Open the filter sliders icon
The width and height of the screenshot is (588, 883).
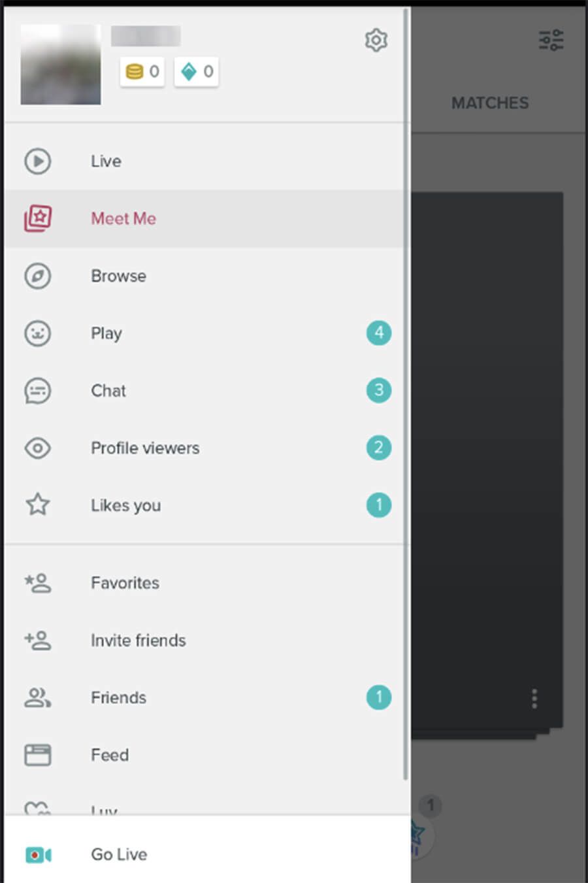(x=551, y=40)
